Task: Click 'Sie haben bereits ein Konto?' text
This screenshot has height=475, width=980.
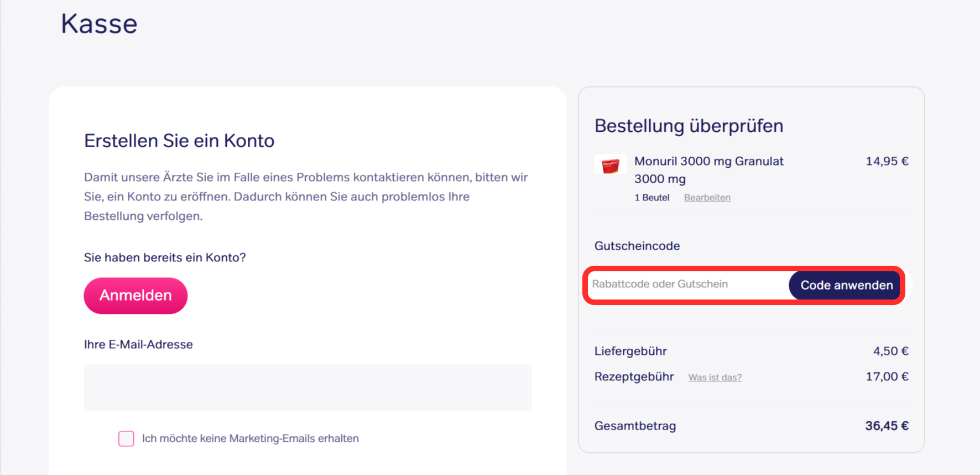Action: [x=165, y=257]
